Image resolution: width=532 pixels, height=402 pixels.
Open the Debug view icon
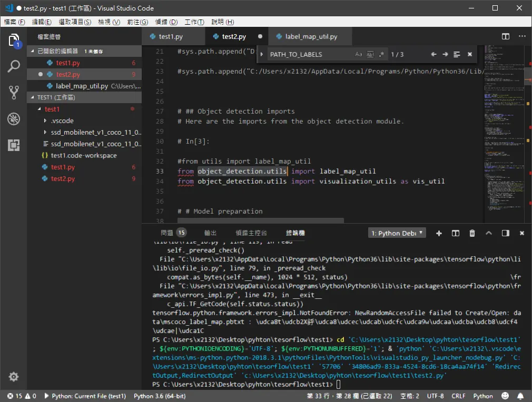[14, 119]
